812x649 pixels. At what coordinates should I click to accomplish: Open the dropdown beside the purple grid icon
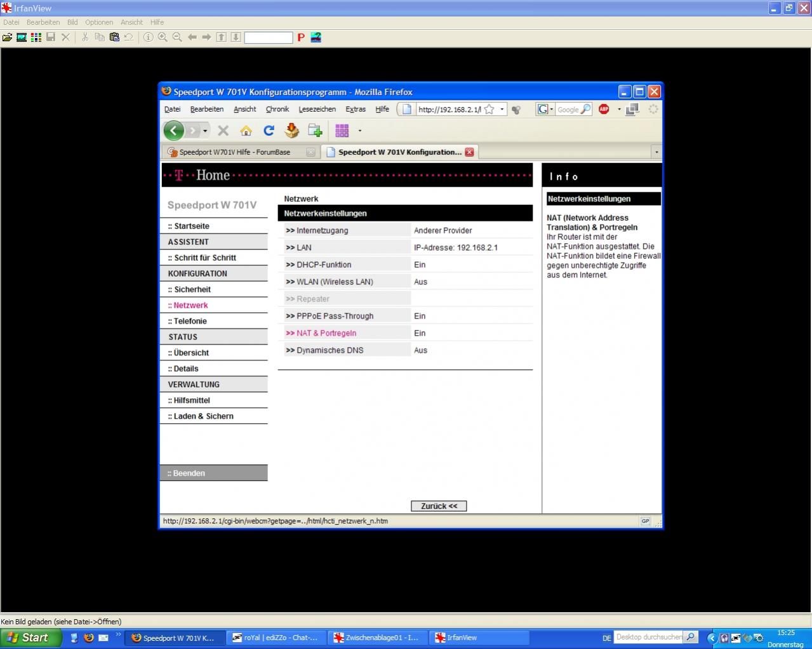tap(360, 131)
